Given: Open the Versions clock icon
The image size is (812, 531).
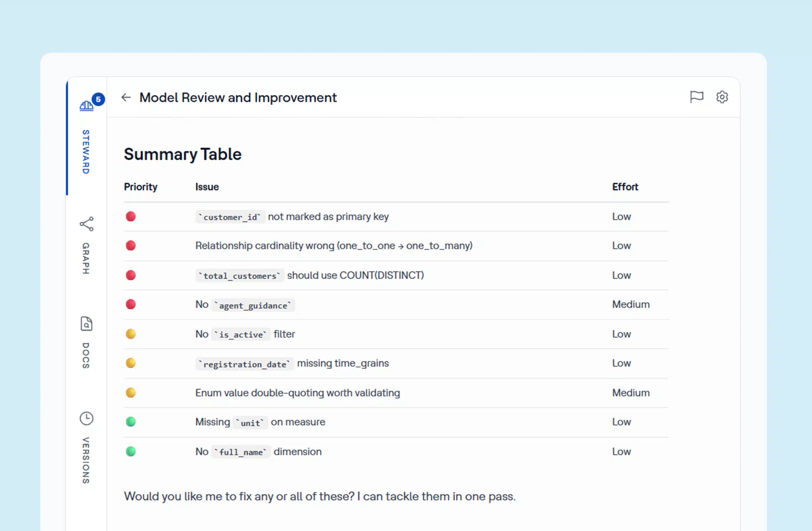Looking at the screenshot, I should (86, 418).
